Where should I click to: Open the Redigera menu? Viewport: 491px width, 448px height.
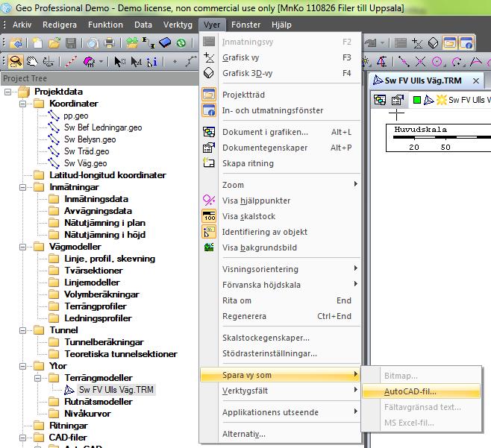pos(60,25)
